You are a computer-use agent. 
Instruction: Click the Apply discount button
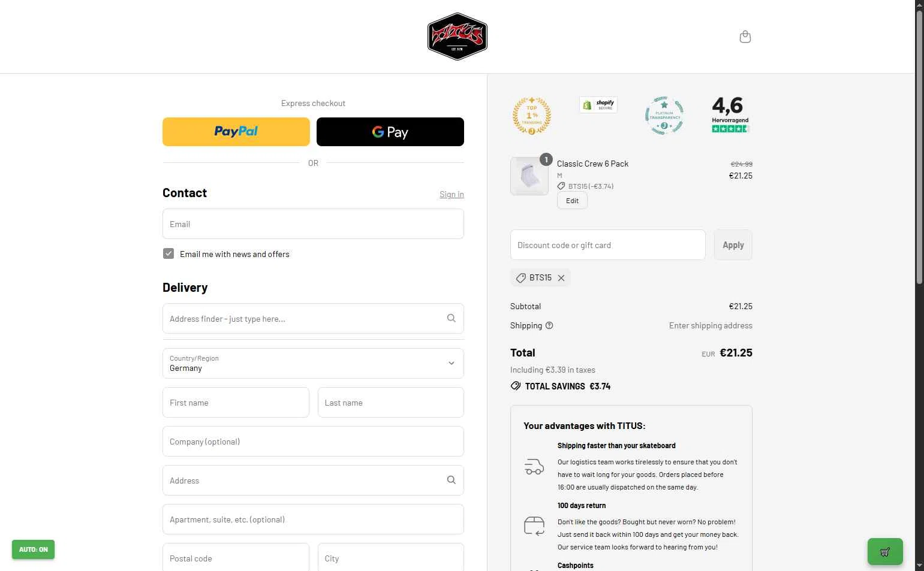pyautogui.click(x=733, y=245)
